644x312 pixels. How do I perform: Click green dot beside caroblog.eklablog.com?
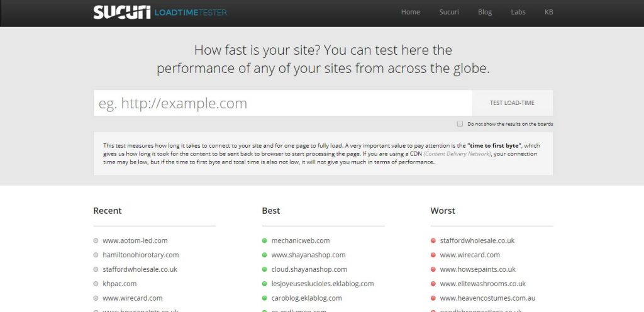265,298
